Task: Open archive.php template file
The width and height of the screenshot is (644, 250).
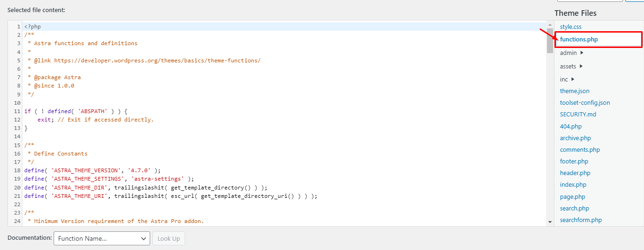Action: tap(575, 138)
